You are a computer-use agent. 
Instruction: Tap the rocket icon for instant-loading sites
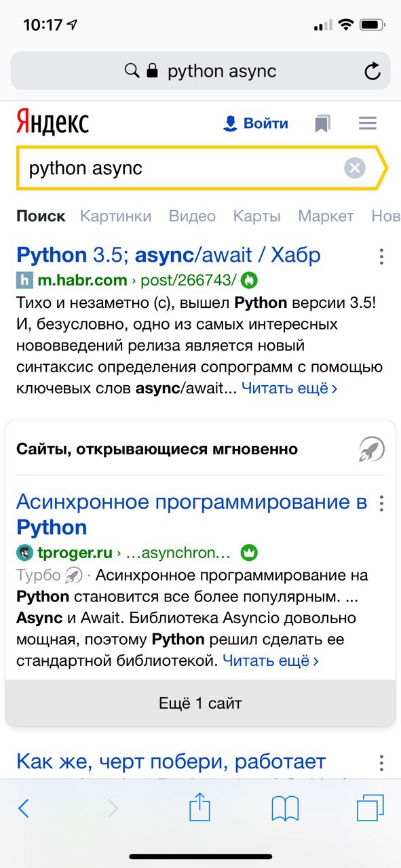[371, 449]
